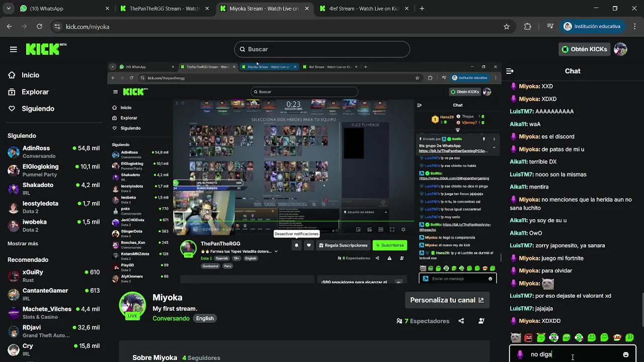Click the chat message input field
This screenshot has height=362, width=644.
pos(573,354)
